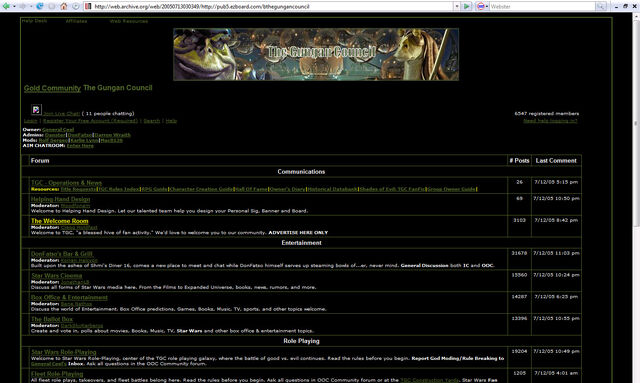Click the browser Forward arrow button
This screenshot has height=383, width=640.
(x=22, y=6)
